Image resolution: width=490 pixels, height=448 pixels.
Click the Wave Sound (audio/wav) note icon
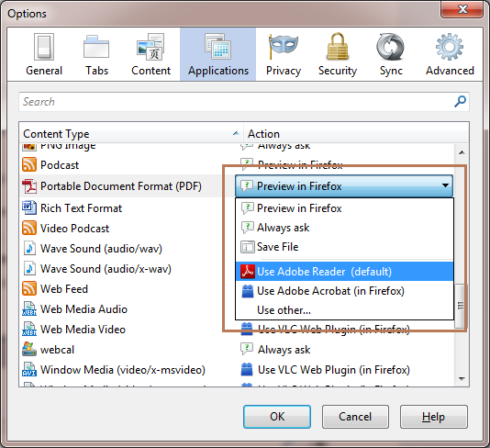point(29,248)
